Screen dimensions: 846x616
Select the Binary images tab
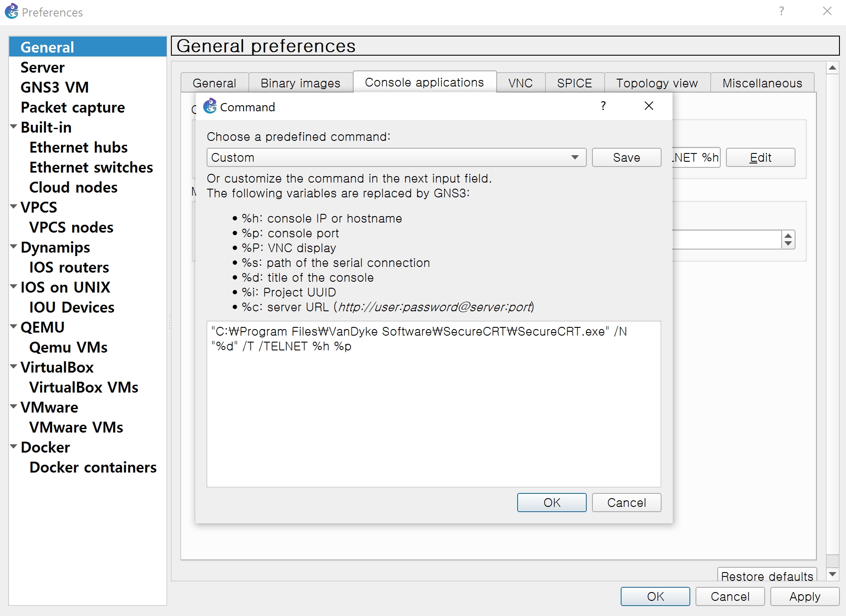[x=300, y=83]
